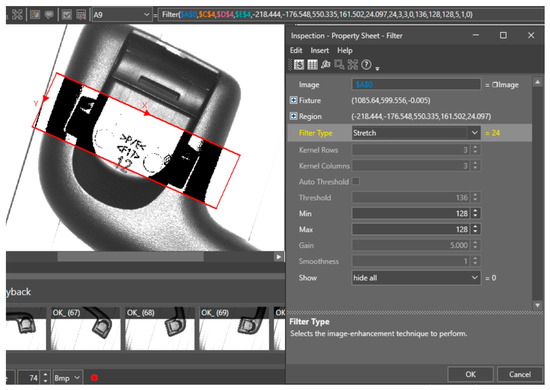
Task: Open the insert function icon
Action: tap(326, 65)
